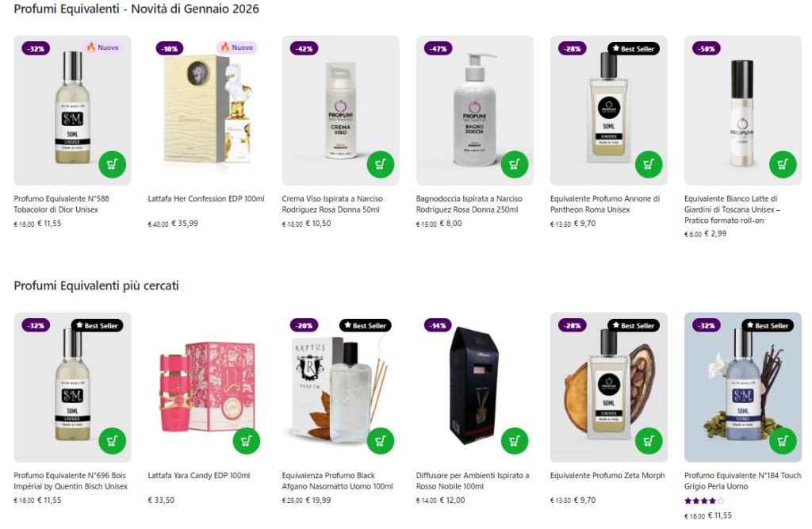This screenshot has width=812, height=529.
Task: Click -50% discount badge on Bianco Latte
Action: [706, 48]
